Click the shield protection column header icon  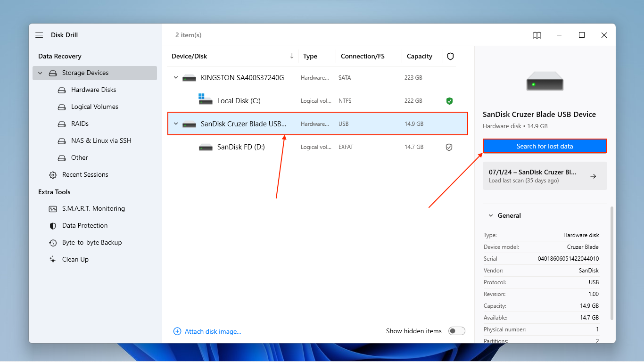coord(450,56)
